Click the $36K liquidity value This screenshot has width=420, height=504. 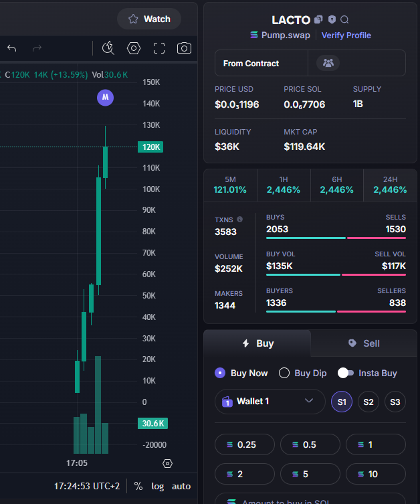(227, 147)
